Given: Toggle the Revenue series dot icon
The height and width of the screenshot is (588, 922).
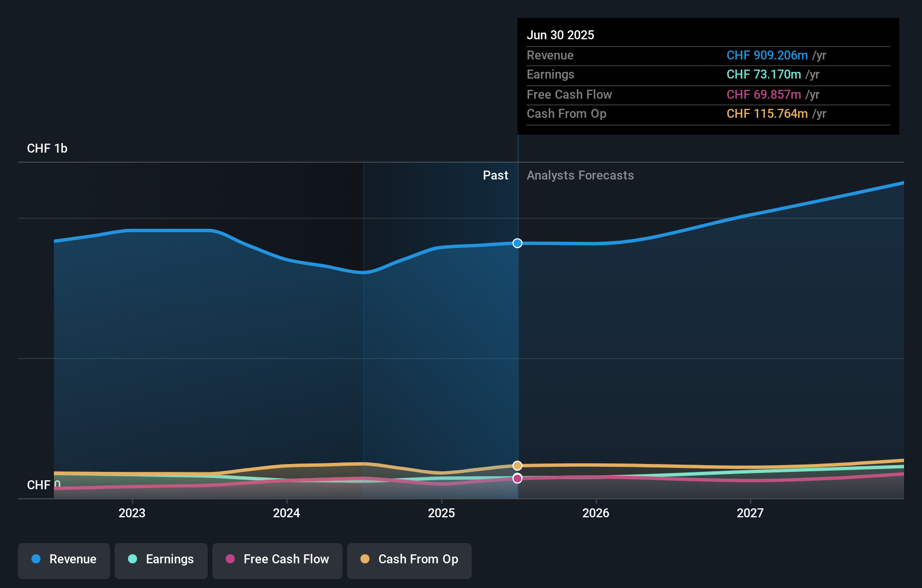Looking at the screenshot, I should tap(37, 559).
